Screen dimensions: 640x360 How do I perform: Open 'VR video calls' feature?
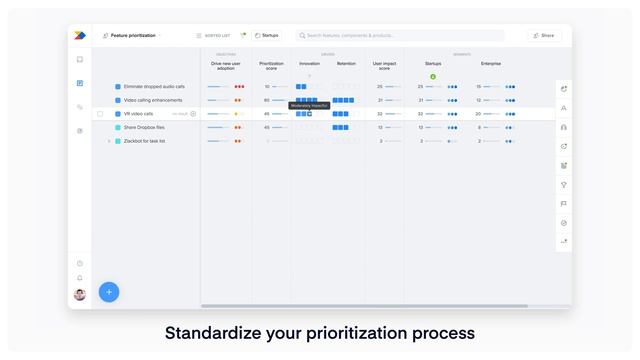coord(138,114)
